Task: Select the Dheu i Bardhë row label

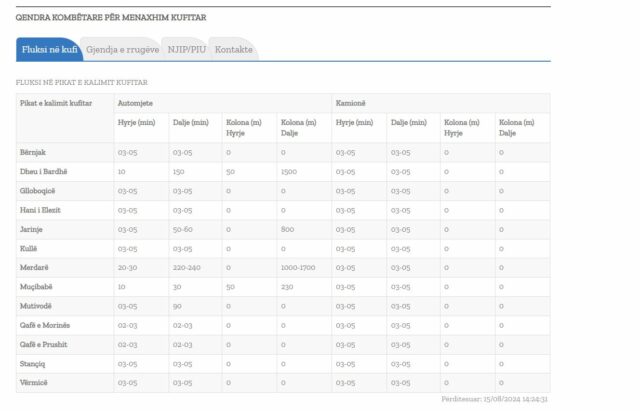Action: tap(43, 171)
